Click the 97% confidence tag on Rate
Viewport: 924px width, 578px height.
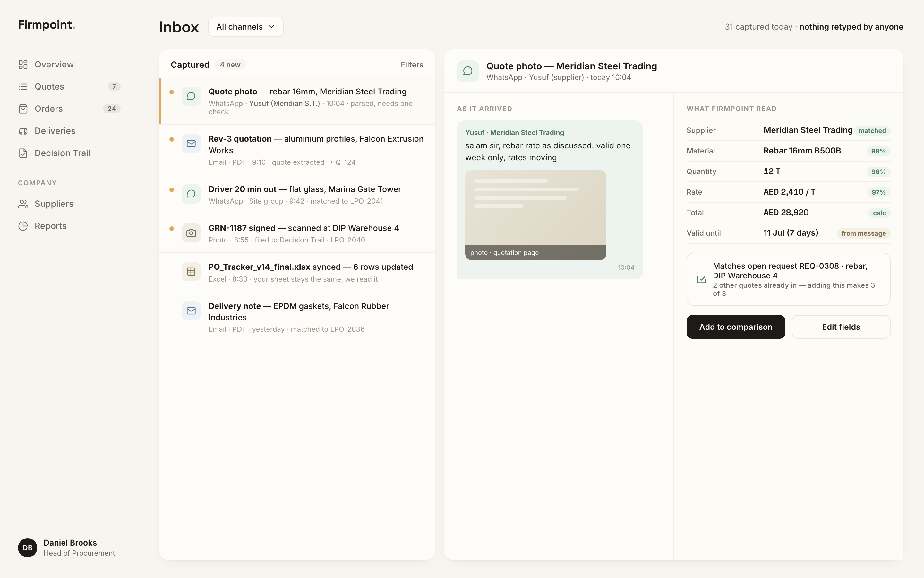point(878,192)
